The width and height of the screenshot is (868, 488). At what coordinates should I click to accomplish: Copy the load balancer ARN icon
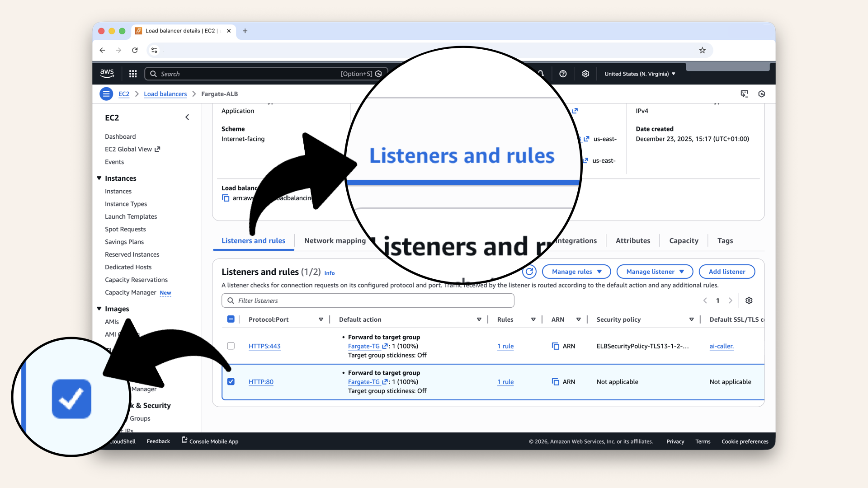(x=226, y=198)
